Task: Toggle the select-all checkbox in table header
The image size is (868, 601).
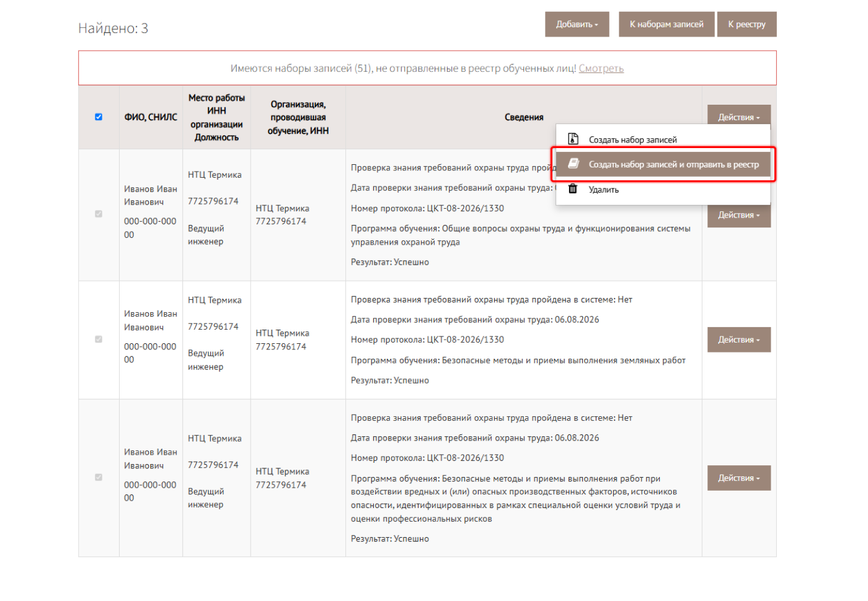Action: pos(99,117)
